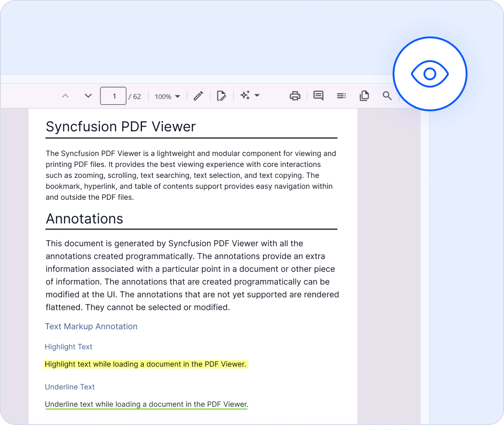This screenshot has height=425, width=504.
Task: Click the large blue eye icon
Action: click(430, 74)
